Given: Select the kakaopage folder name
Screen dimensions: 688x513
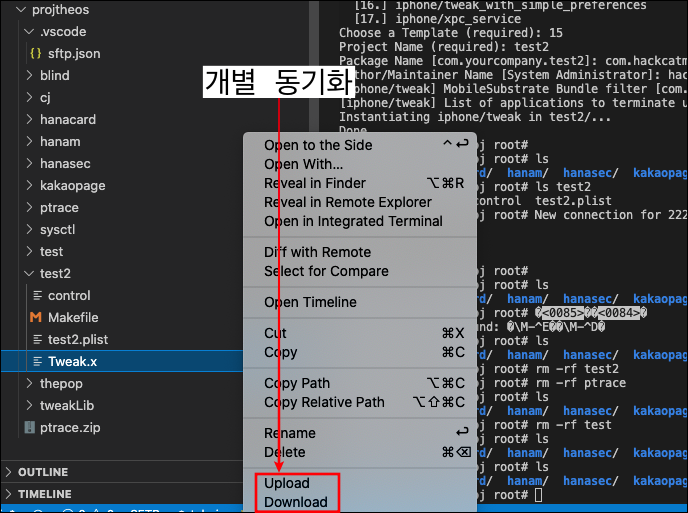Looking at the screenshot, I should click(73, 186).
